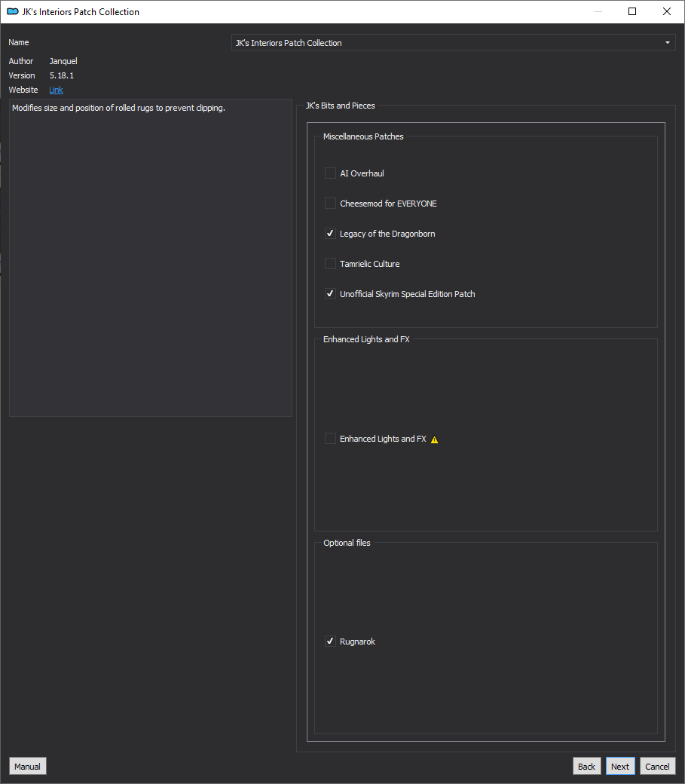Click the JK's Interiors Patch Collection combo box
Image resolution: width=685 pixels, height=784 pixels.
click(x=453, y=42)
